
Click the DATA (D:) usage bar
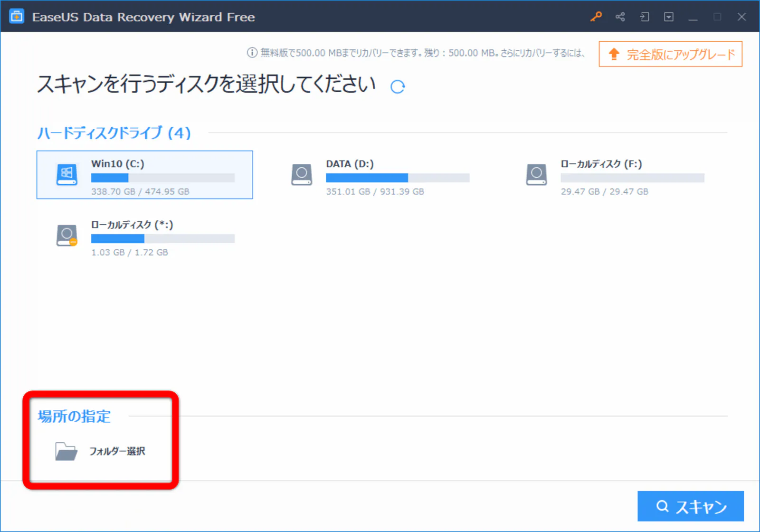398,178
